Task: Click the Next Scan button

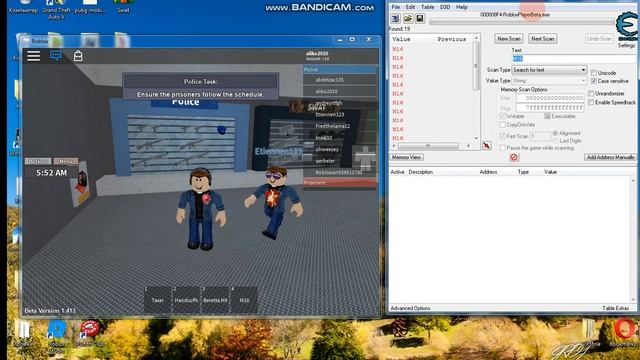Action: pos(542,39)
